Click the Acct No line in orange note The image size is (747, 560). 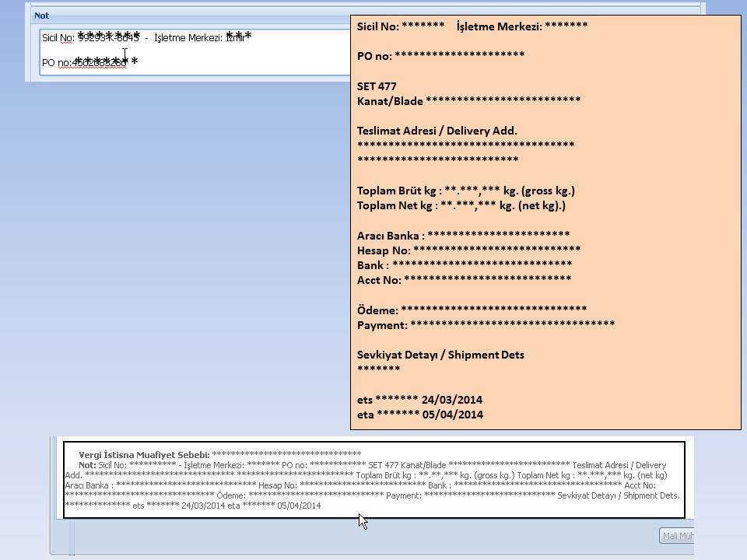(464, 279)
